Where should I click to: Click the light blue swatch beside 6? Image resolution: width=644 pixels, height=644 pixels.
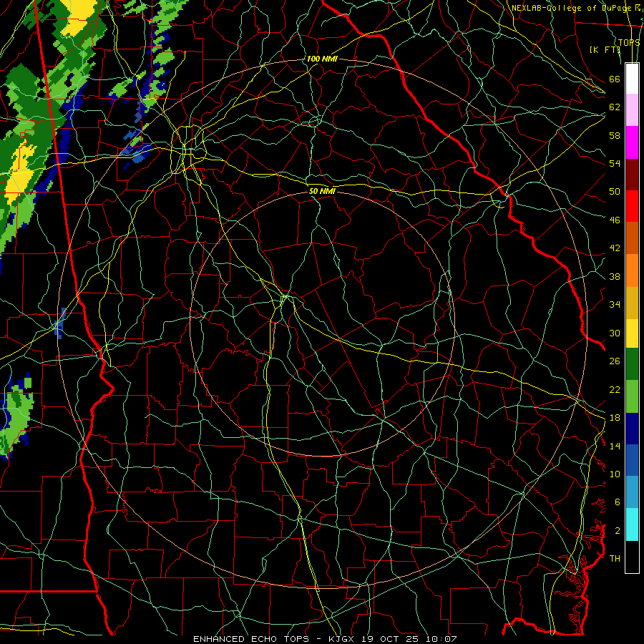pyautogui.click(x=632, y=492)
